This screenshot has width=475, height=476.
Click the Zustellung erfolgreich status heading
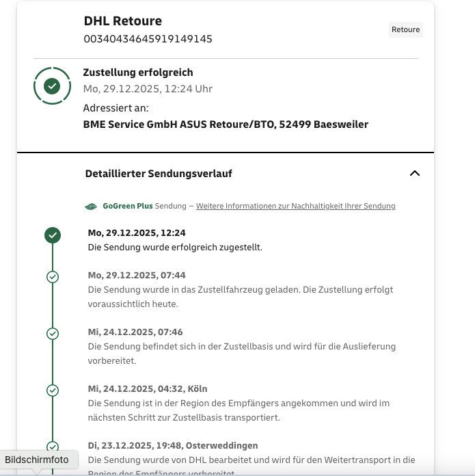tap(138, 72)
